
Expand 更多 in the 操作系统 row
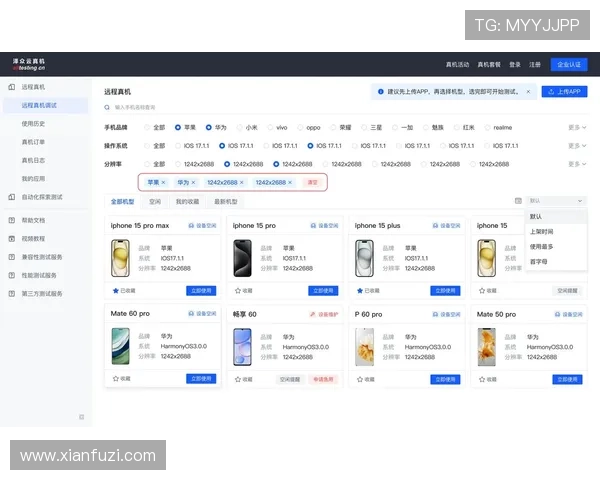coord(577,146)
